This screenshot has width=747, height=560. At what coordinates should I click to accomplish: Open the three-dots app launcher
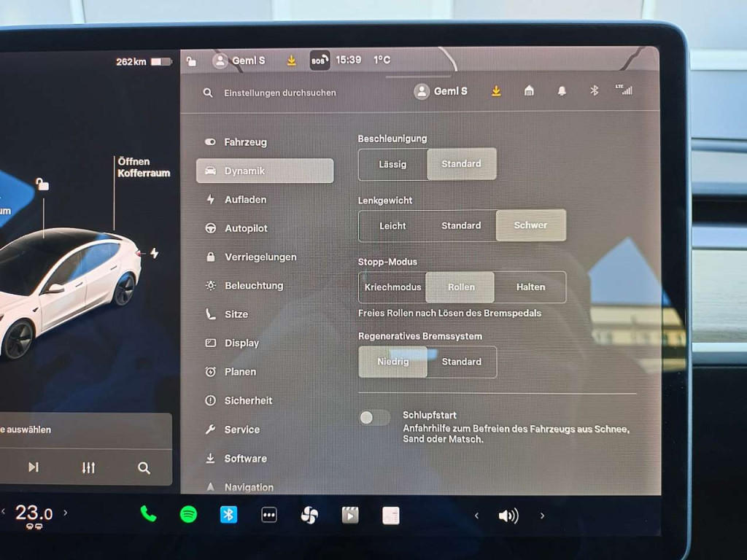point(269,516)
